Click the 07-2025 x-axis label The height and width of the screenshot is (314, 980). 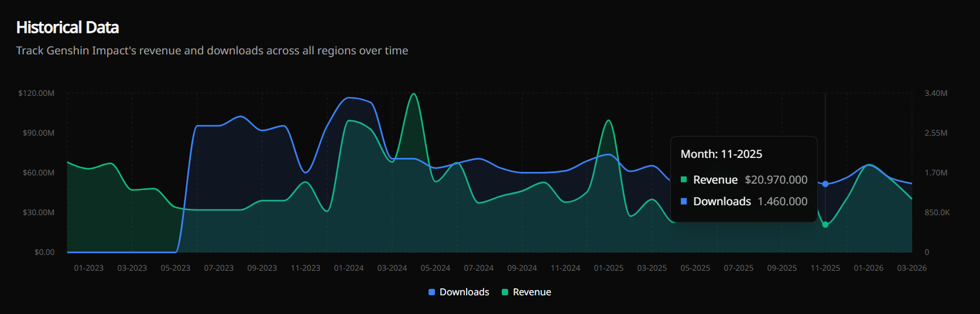739,268
